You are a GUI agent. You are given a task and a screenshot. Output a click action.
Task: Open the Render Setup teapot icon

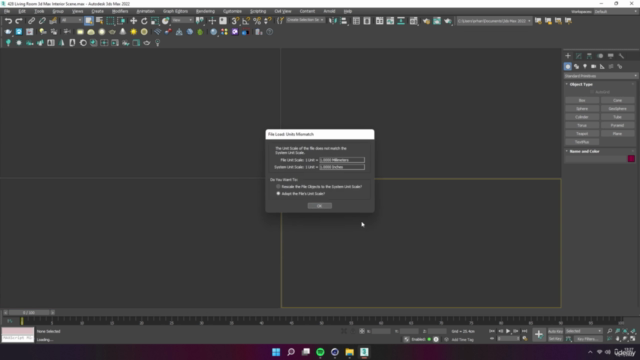tap(426, 21)
